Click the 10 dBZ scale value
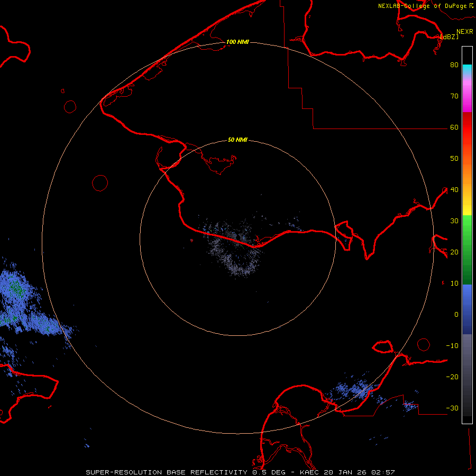Screen dimensions: 476x476 point(454,283)
